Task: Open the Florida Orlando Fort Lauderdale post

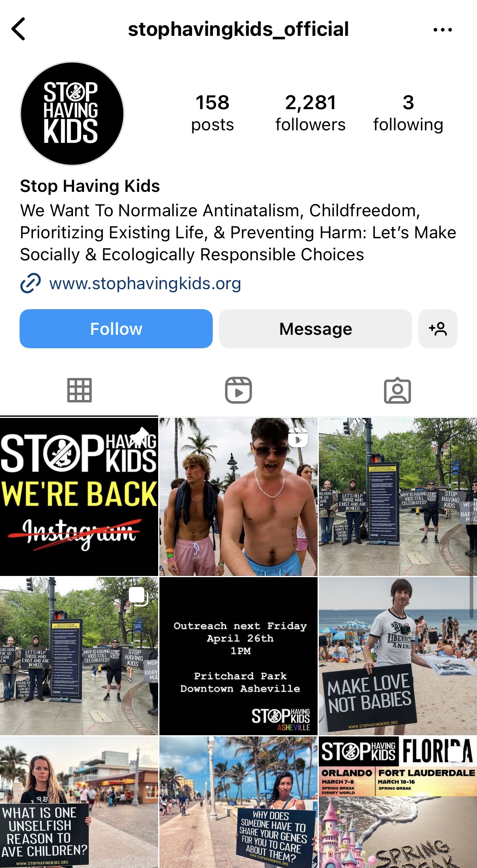Action: click(x=398, y=802)
